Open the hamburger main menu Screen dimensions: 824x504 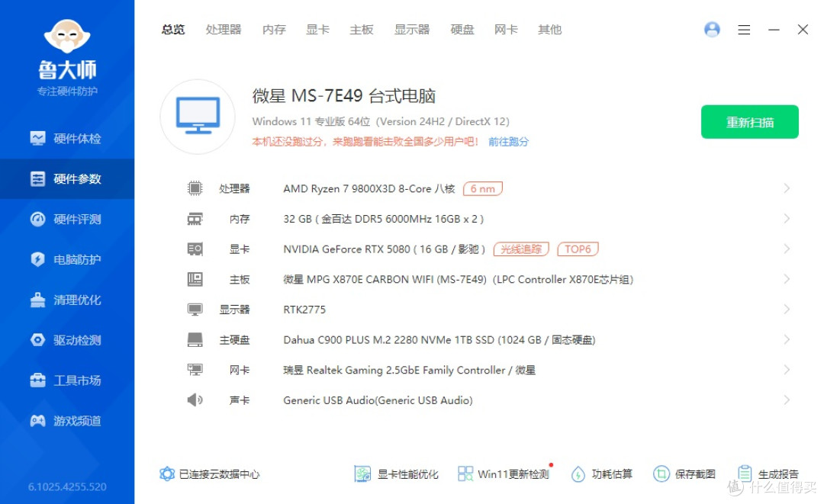[x=744, y=30]
